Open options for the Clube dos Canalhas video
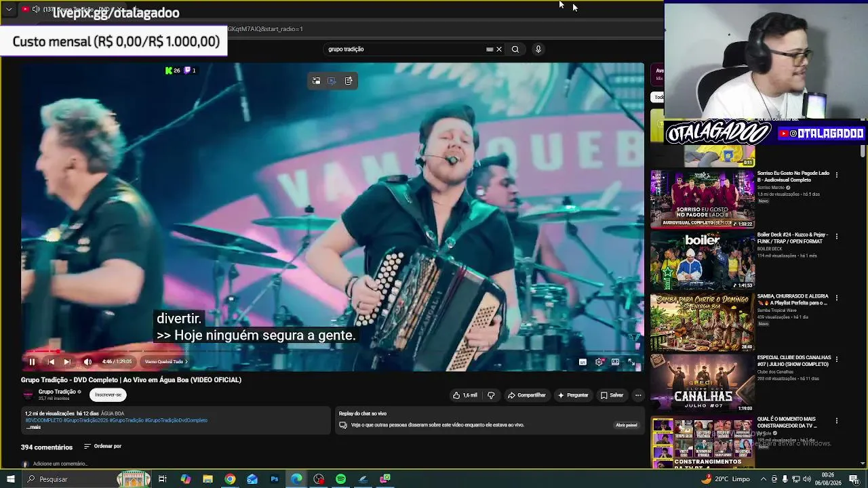This screenshot has height=488, width=868. (x=837, y=359)
